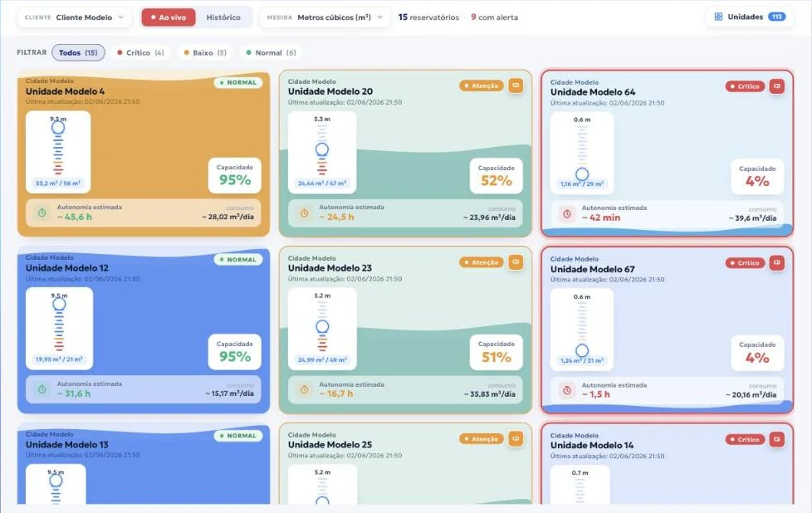
Task: Open alert icon on Unidade Modelo 23
Action: point(516,262)
